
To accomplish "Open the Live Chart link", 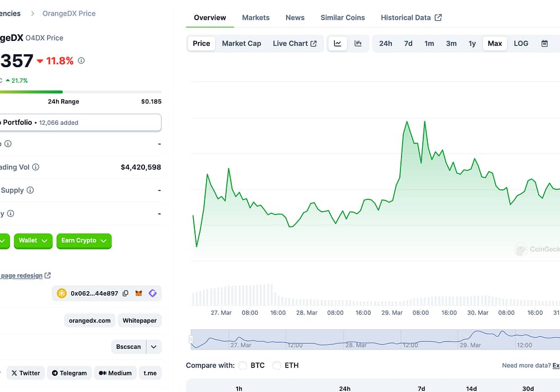I will pyautogui.click(x=295, y=44).
